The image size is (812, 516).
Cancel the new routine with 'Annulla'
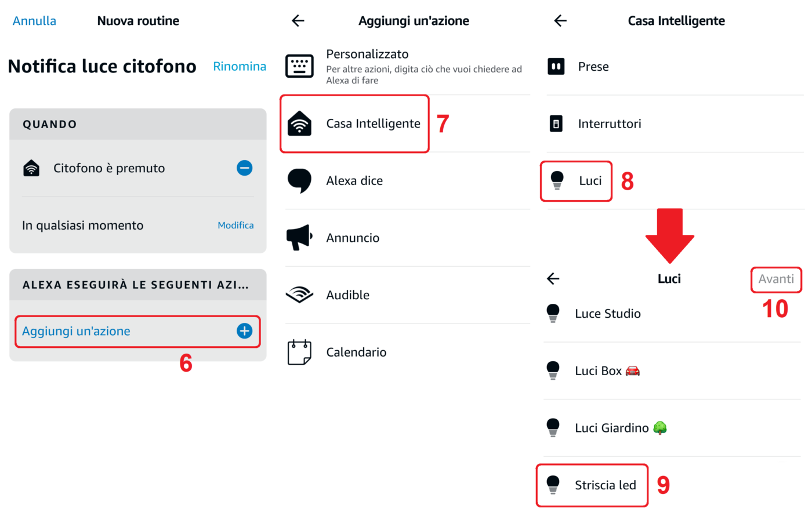pos(35,21)
